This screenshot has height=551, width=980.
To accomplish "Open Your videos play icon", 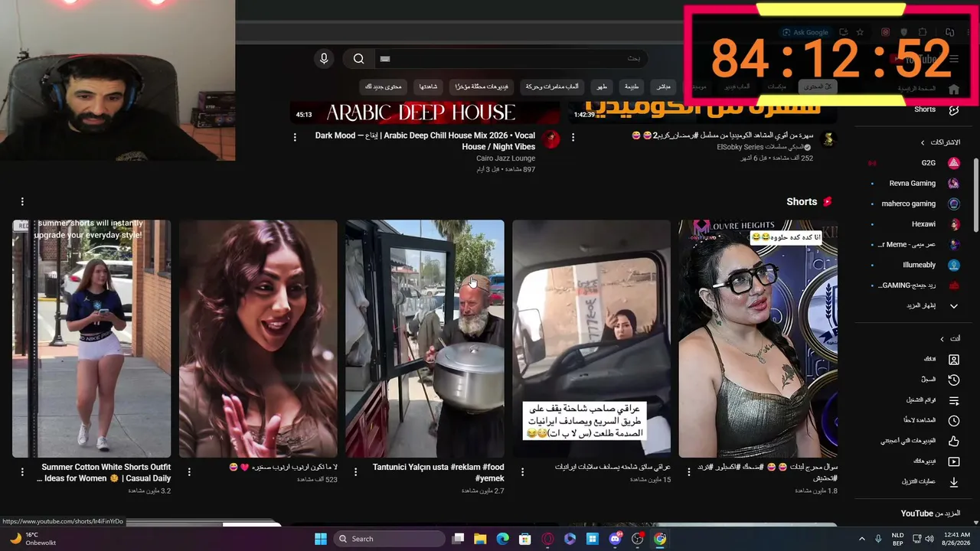I will coord(954,461).
